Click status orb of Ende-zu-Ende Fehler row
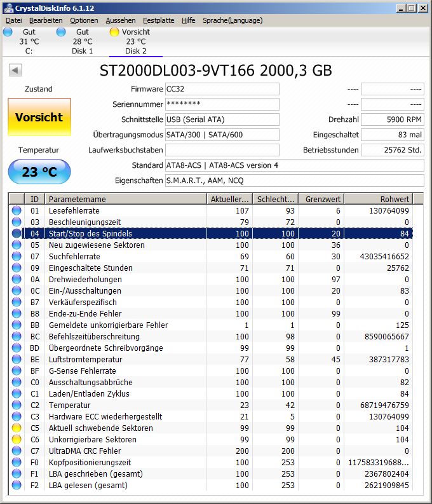This screenshot has width=432, height=504. coord(17,314)
